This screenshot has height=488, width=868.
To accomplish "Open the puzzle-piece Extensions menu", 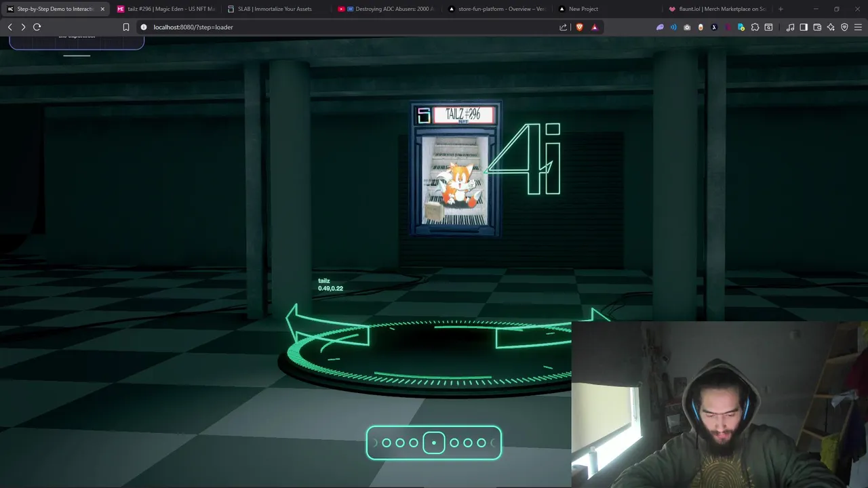I will click(x=755, y=27).
